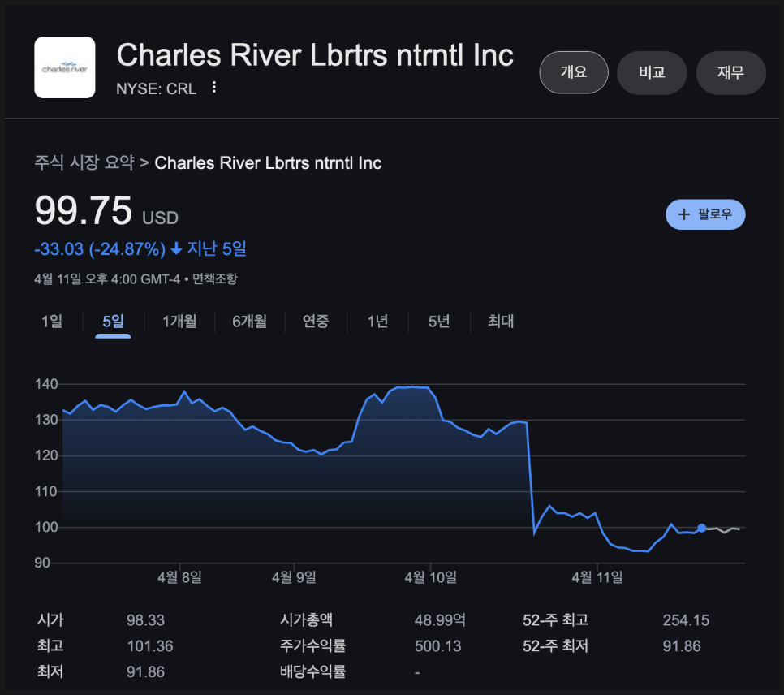
Task: Click the 시가 value 98.33
Action: point(145,620)
